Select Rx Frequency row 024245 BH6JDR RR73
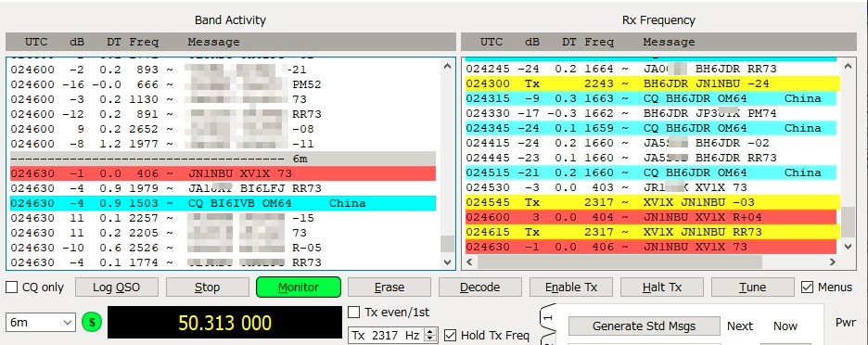Screen dimensions: 868x345 point(650,69)
